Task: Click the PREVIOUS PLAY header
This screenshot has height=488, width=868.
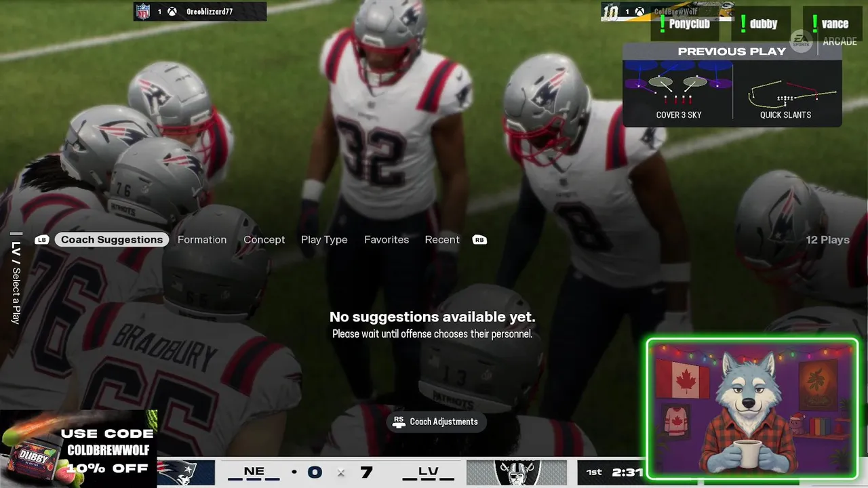Action: (732, 52)
